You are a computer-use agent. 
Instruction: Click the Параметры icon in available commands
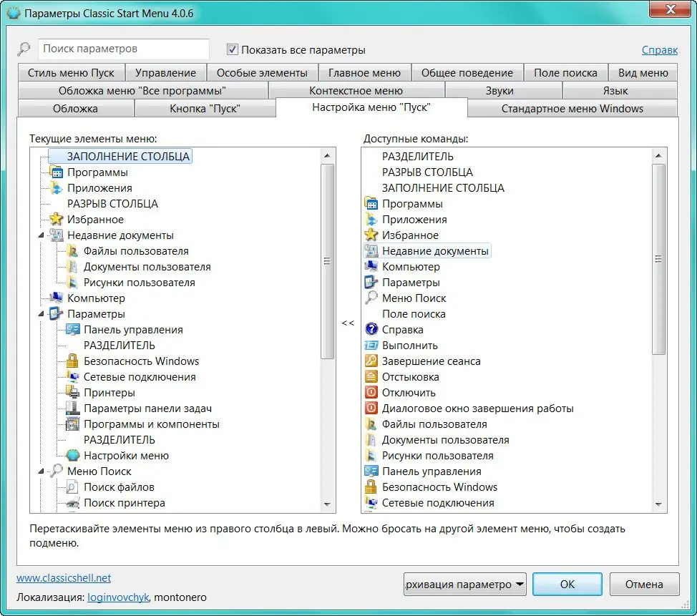coord(371,282)
